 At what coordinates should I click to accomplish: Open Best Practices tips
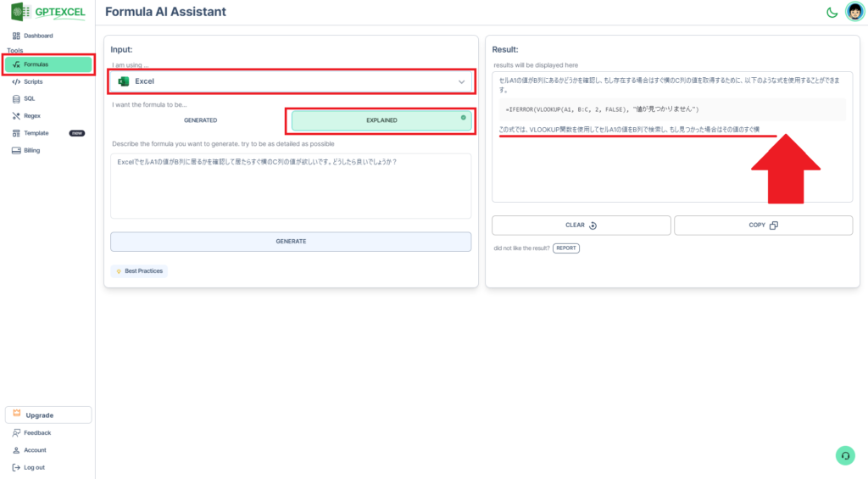pos(139,270)
